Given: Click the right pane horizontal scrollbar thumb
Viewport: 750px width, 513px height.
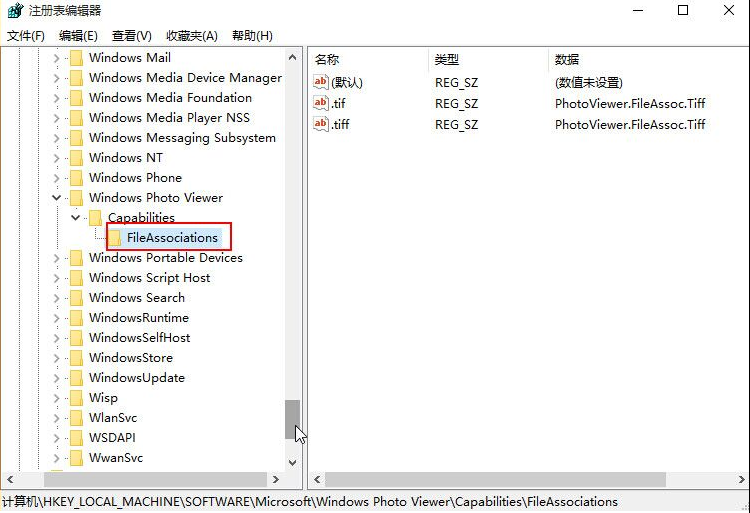Looking at the screenshot, I should pyautogui.click(x=495, y=480).
